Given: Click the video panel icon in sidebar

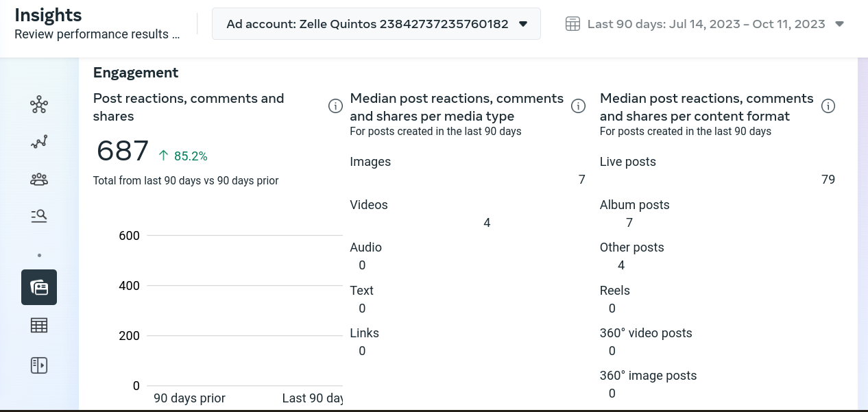Looking at the screenshot, I should pyautogui.click(x=39, y=365).
